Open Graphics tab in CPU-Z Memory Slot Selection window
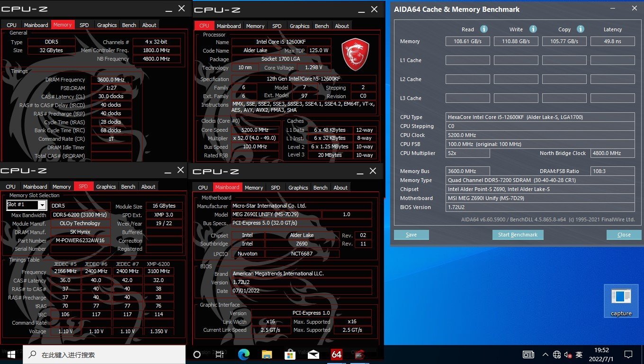Screen dimensions: 644x364 coord(106,187)
